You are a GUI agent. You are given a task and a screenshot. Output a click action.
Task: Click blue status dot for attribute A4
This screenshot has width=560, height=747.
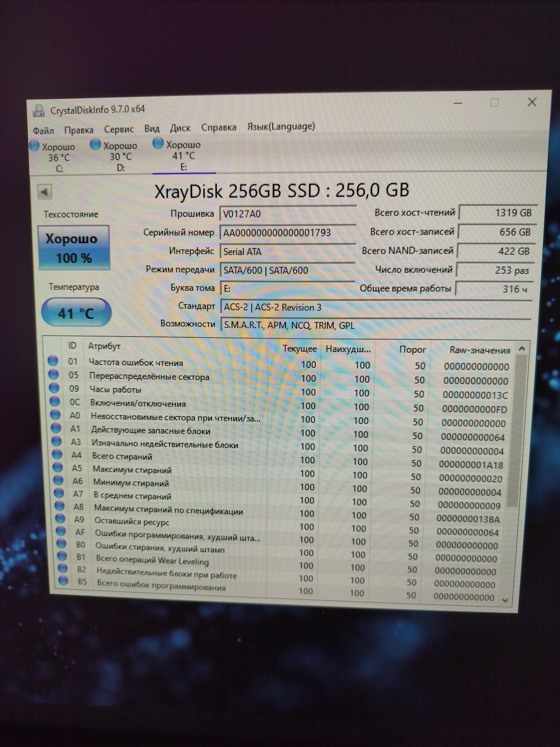[x=57, y=454]
